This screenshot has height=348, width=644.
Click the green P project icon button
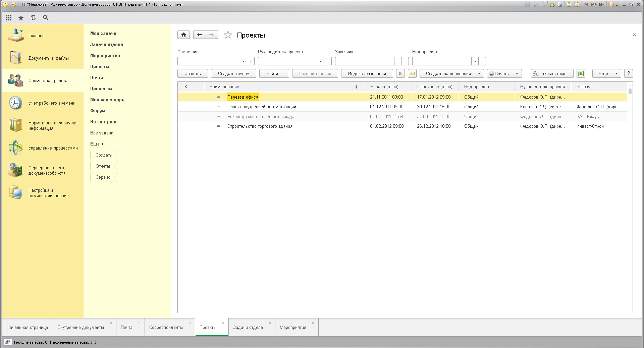(x=581, y=73)
